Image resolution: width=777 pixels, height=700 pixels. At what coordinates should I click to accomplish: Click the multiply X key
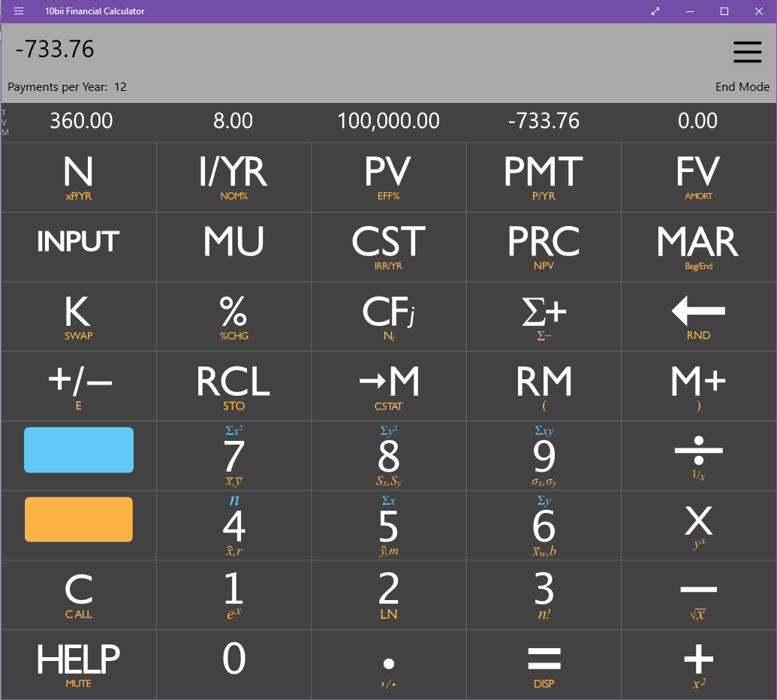click(x=699, y=526)
